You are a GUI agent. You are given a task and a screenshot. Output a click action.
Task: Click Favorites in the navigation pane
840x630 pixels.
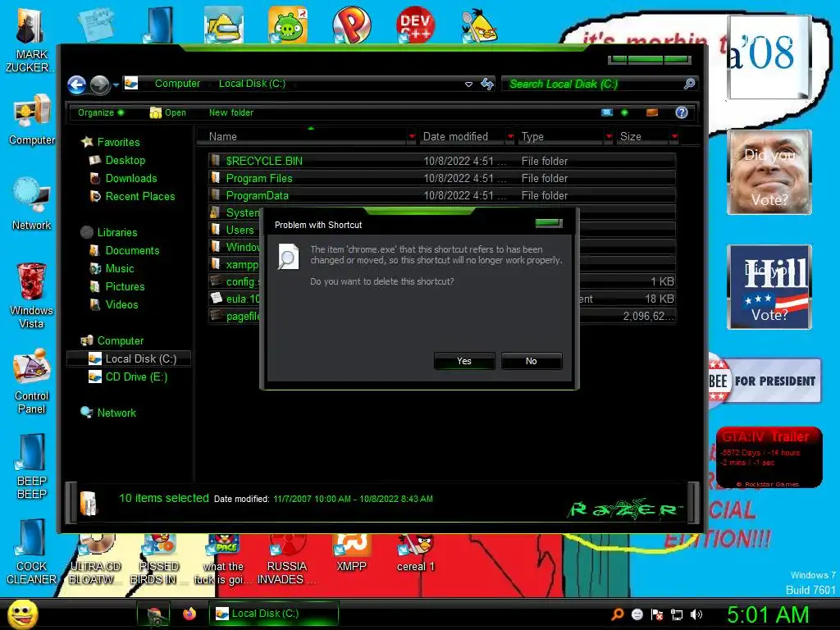tap(112, 142)
